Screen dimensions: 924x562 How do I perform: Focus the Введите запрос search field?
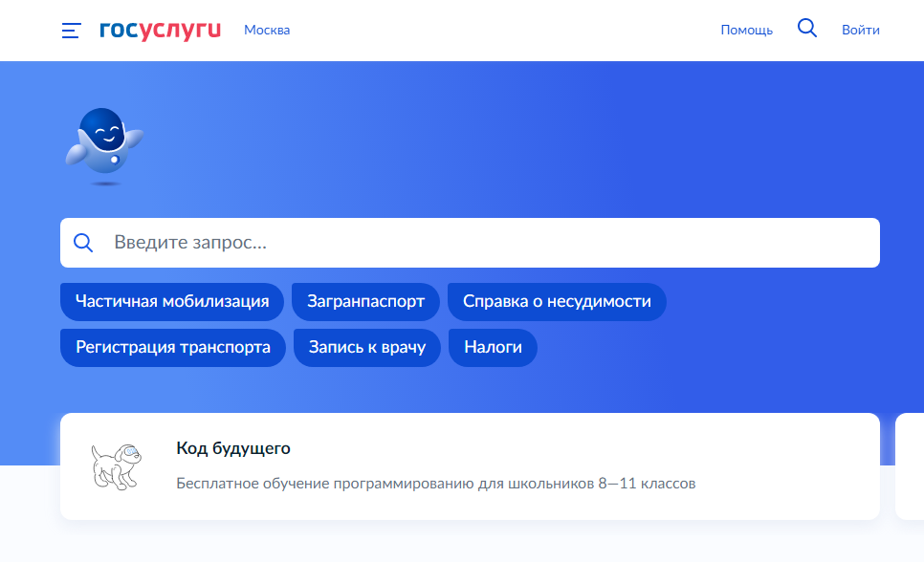point(470,243)
